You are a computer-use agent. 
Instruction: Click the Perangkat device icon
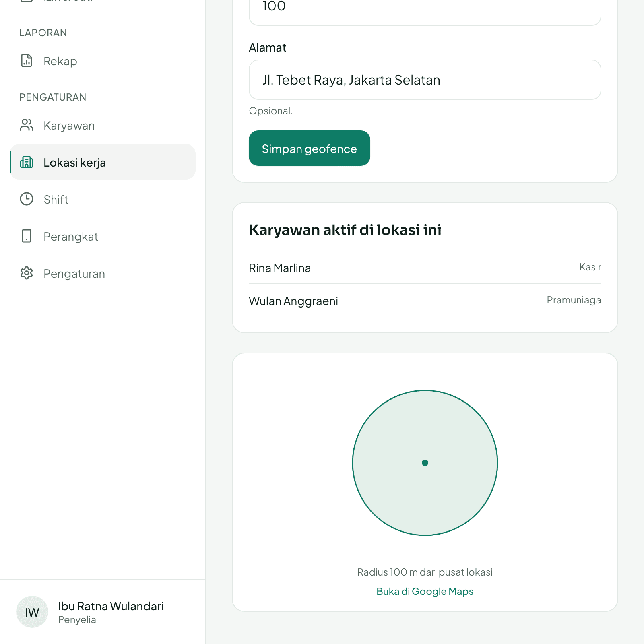(27, 236)
